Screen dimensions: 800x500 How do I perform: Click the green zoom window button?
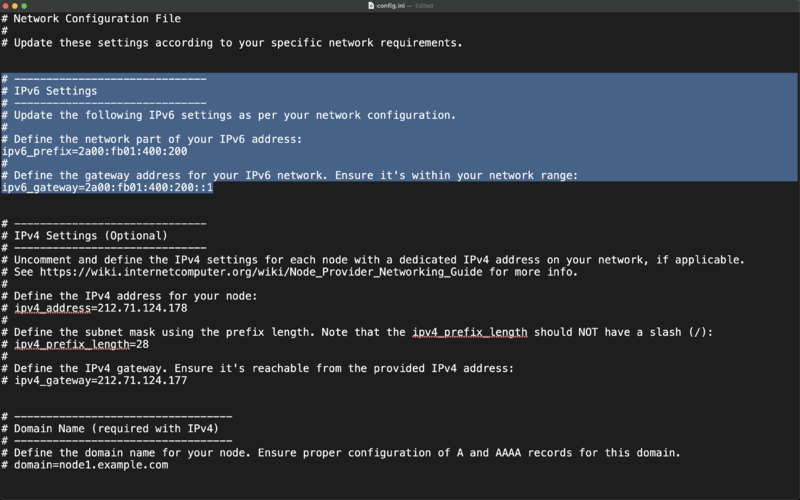24,6
